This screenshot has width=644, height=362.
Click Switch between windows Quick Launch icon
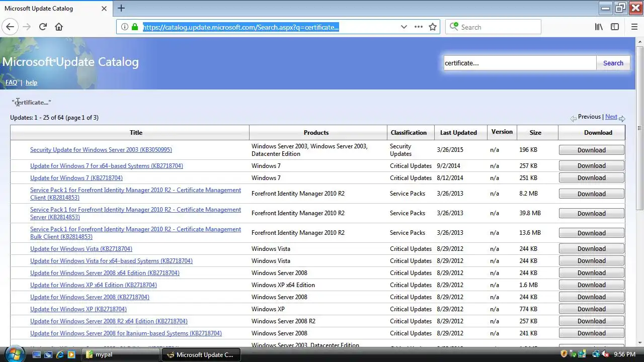(48, 354)
